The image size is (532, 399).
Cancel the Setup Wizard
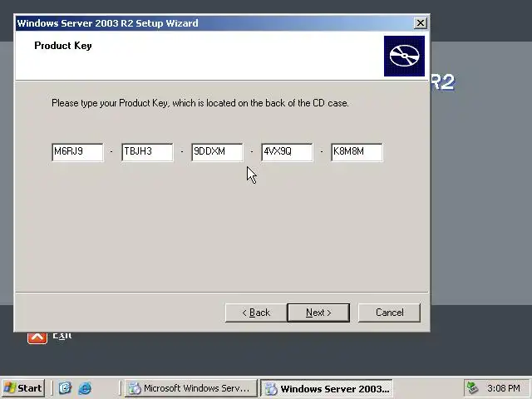coord(389,313)
